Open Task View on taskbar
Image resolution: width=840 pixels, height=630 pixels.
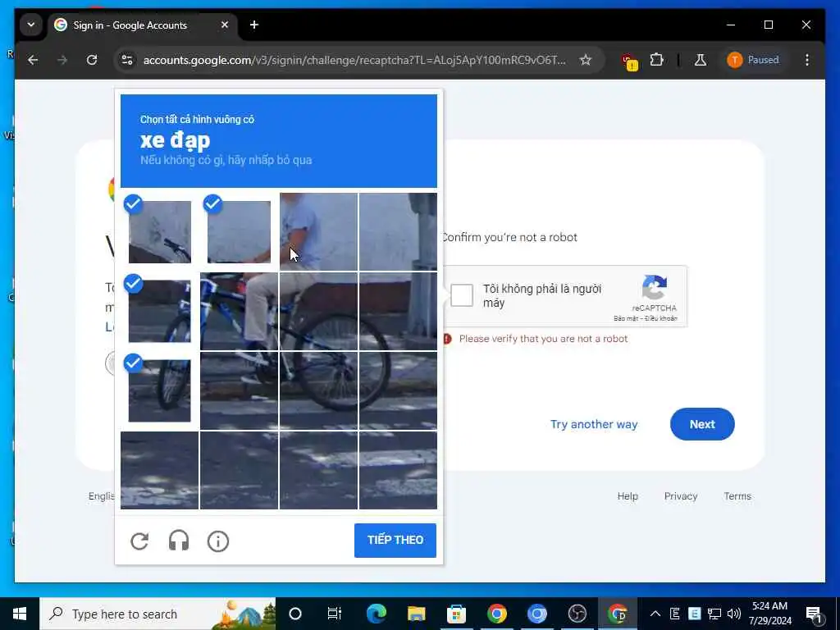point(335,614)
